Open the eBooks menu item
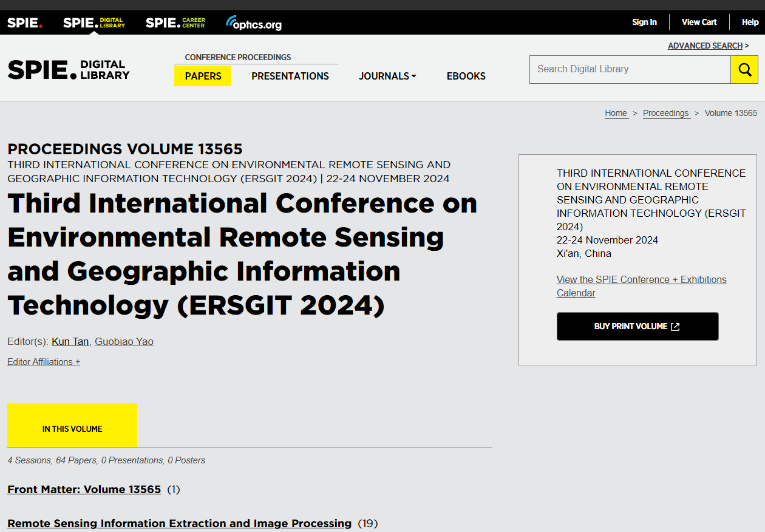The height and width of the screenshot is (532, 765). [x=466, y=76]
